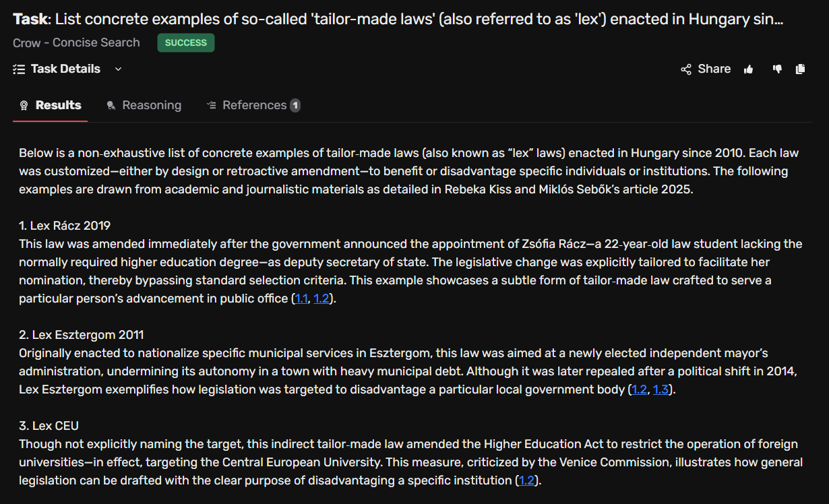Click the Share network icon
The width and height of the screenshot is (829, 504).
tap(686, 69)
